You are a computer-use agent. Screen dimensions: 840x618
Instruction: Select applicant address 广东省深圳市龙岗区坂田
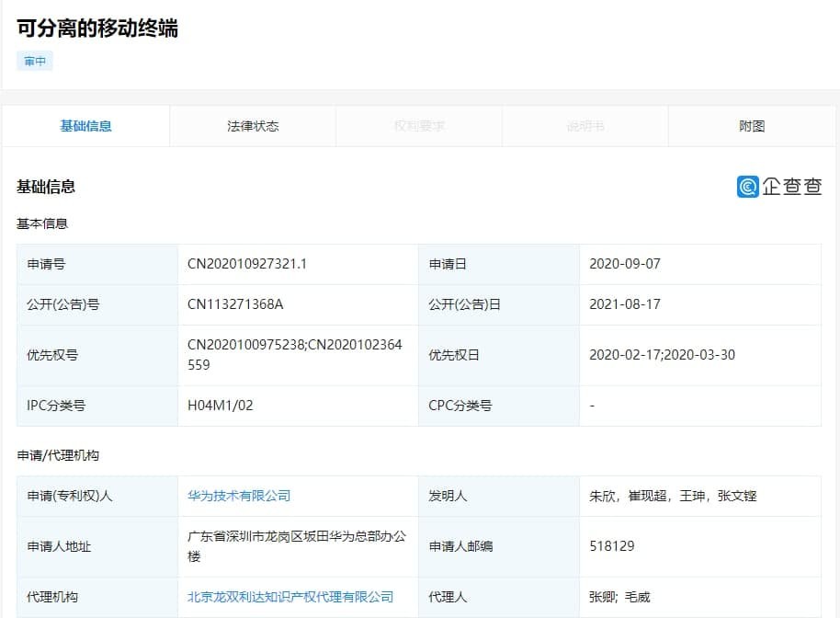pyautogui.click(x=297, y=546)
